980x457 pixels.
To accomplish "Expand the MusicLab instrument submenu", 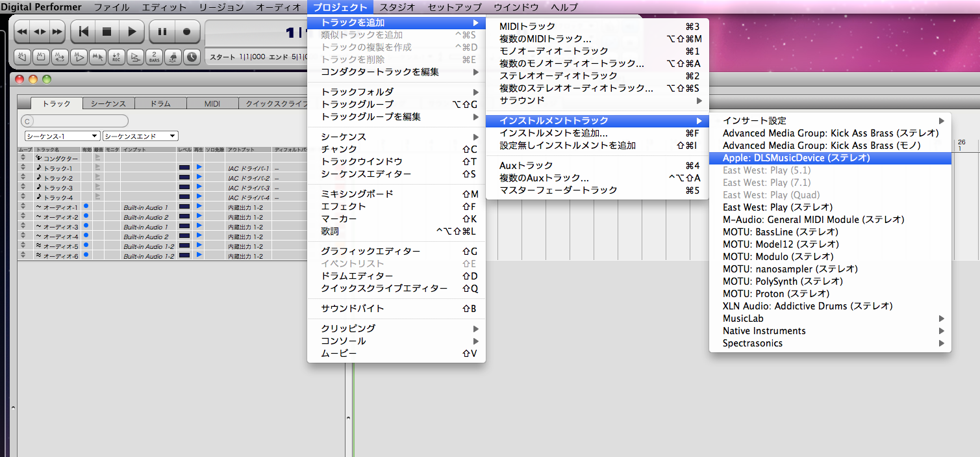I will click(x=830, y=319).
